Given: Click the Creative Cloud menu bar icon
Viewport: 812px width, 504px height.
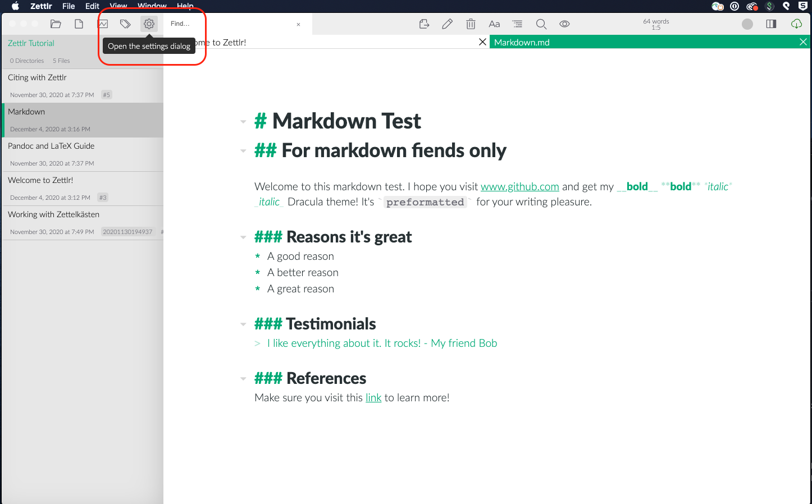Looking at the screenshot, I should (x=752, y=6).
